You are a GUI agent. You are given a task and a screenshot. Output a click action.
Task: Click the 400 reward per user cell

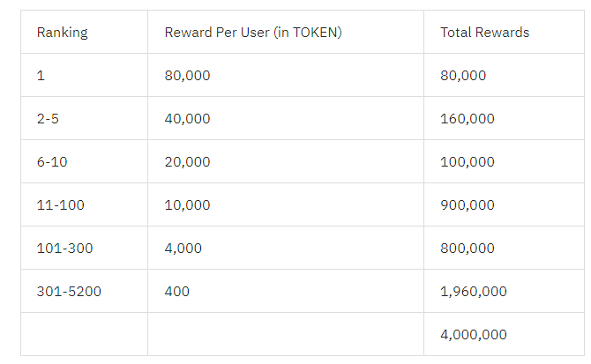click(177, 292)
